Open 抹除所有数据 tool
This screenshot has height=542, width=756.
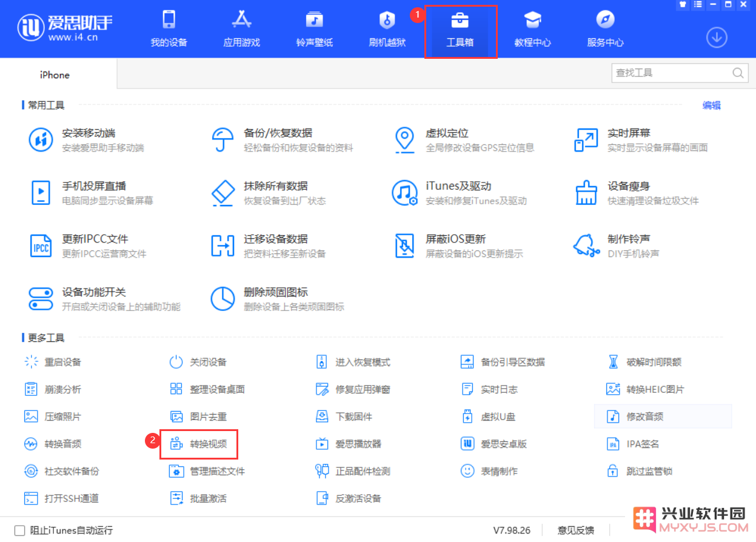pos(268,193)
